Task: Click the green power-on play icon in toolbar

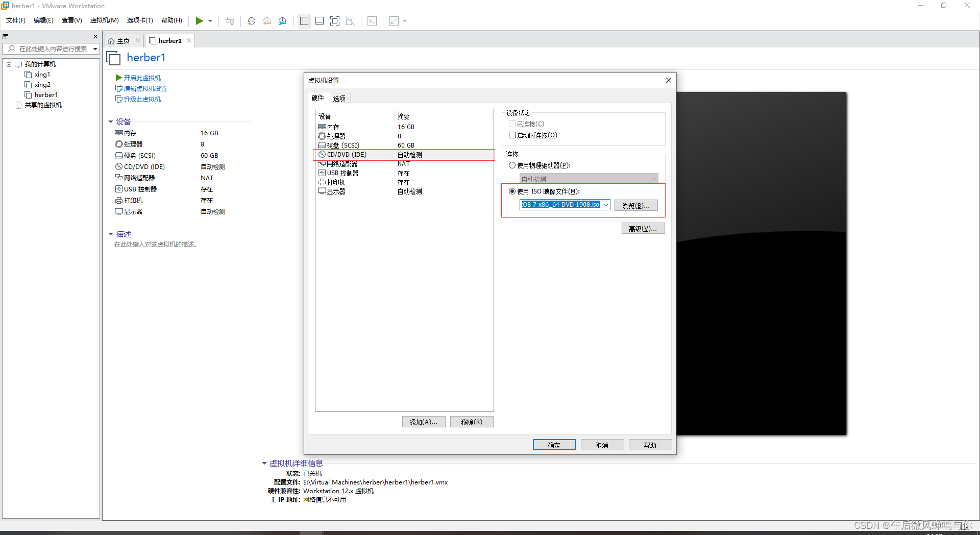Action: 200,21
